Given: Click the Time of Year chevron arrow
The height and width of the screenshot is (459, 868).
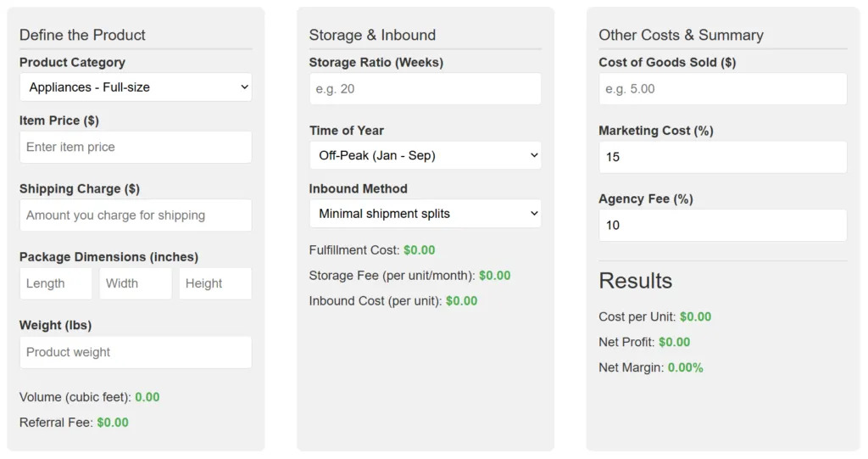Looking at the screenshot, I should [534, 155].
